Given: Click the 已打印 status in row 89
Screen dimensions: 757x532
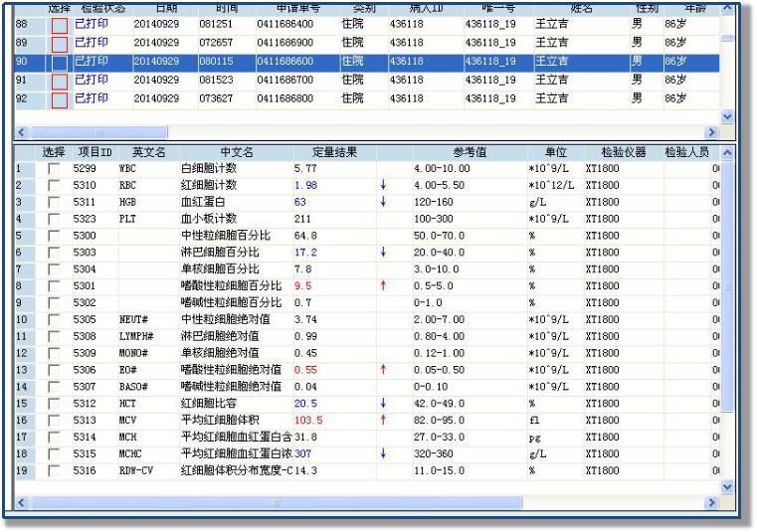Looking at the screenshot, I should 92,43.
